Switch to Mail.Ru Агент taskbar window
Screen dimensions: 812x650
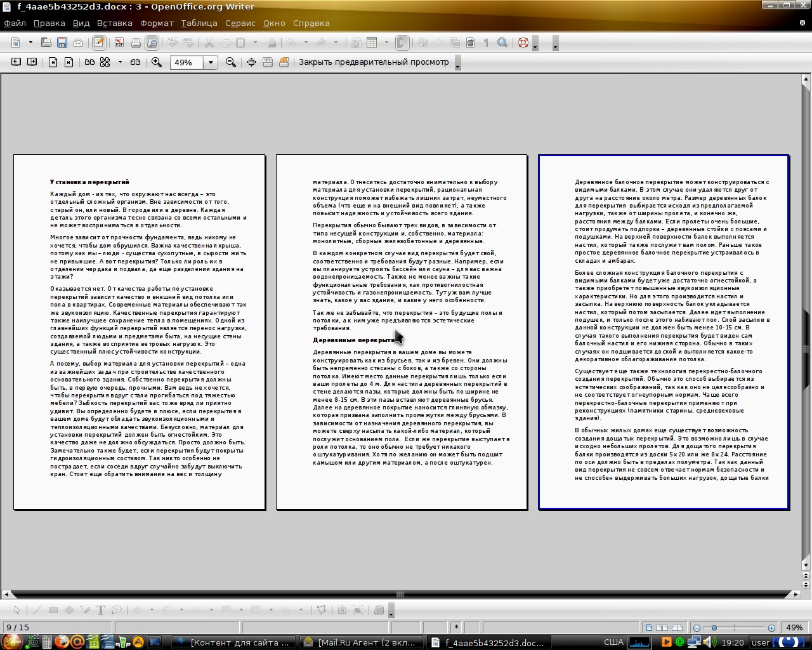point(360,642)
